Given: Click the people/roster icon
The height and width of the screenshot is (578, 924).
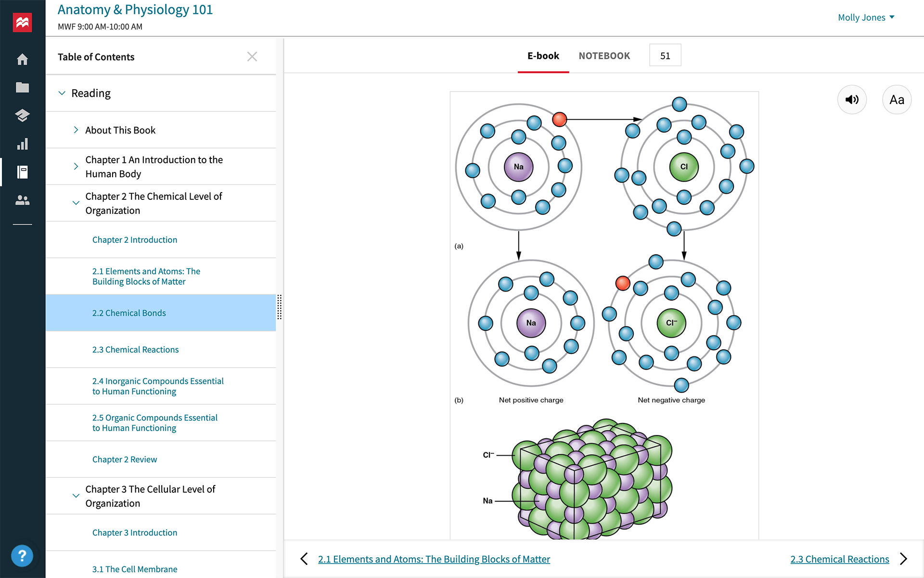Looking at the screenshot, I should point(23,200).
